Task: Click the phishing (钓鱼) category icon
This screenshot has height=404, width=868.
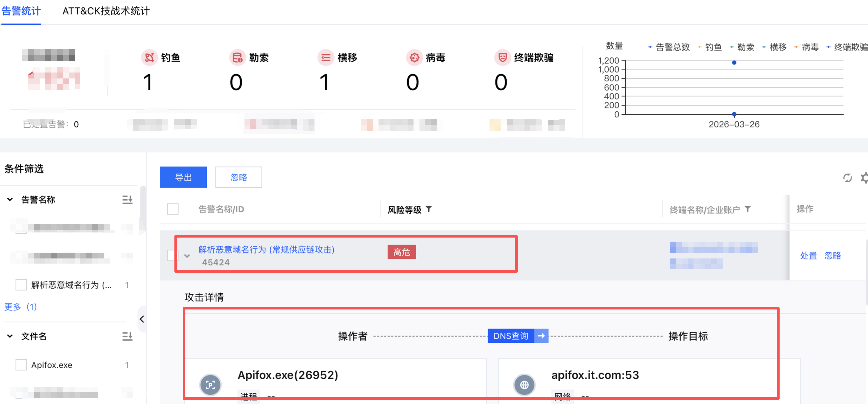Action: (149, 57)
